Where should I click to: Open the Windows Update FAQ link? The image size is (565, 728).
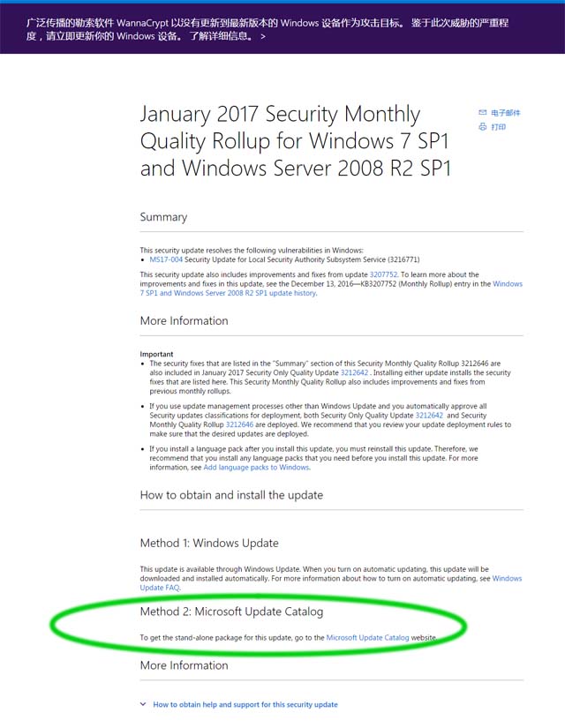tap(331, 582)
